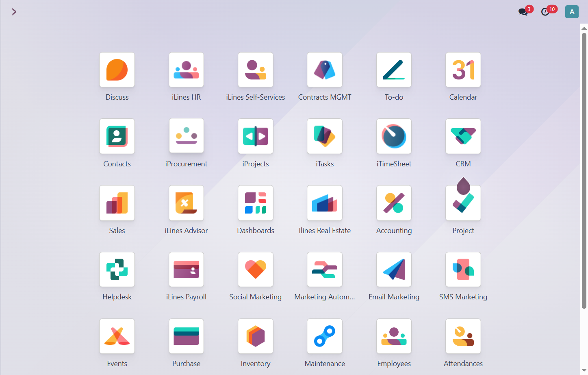Click the scrollbar up arrow

[x=584, y=28]
